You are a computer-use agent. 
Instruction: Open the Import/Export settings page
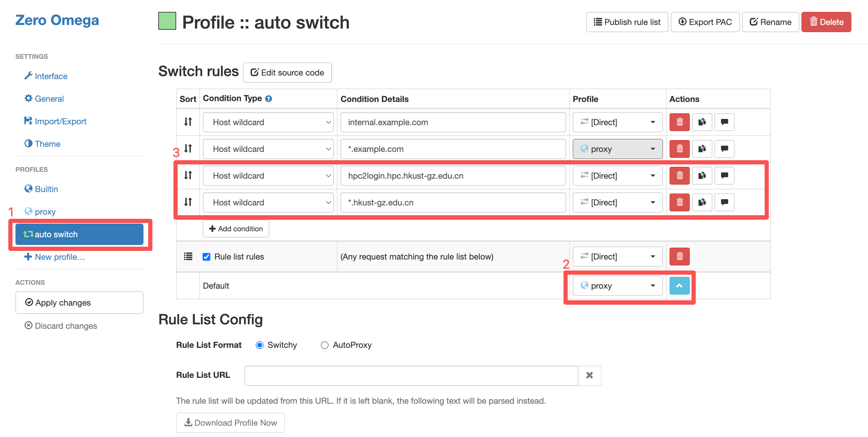[x=60, y=121]
